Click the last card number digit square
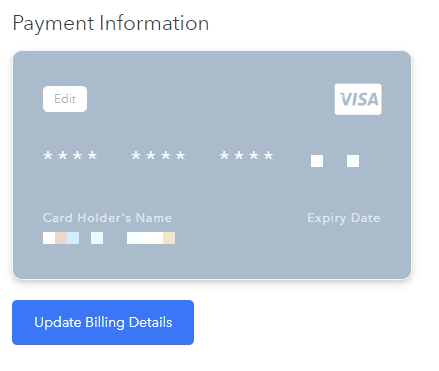 coord(353,161)
